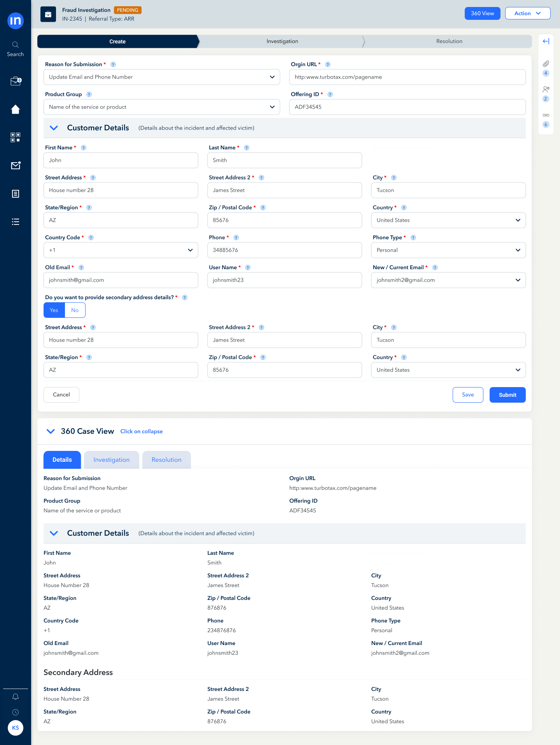
Task: Click the attachments paperclip icon
Action: (x=546, y=64)
